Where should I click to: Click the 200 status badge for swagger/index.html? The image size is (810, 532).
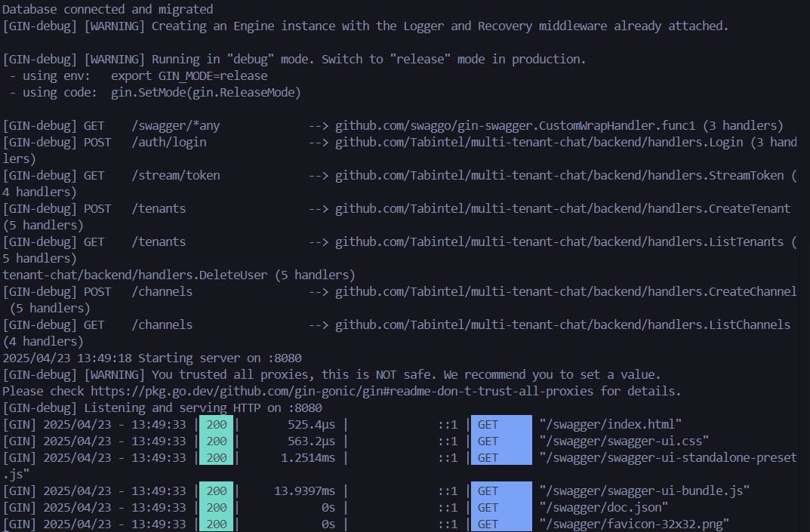(x=217, y=424)
